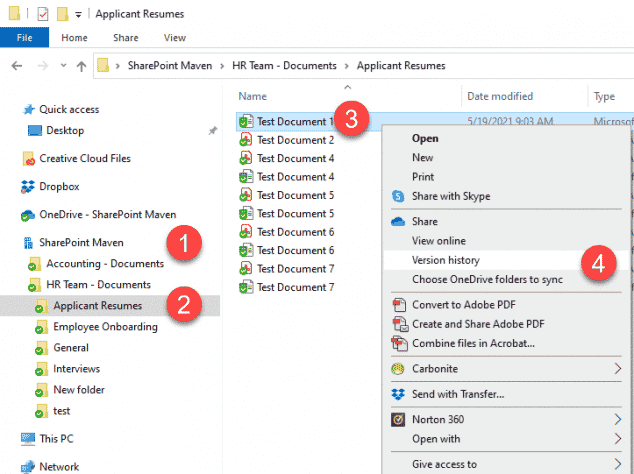Select the Employee Onboarding folder
The width and height of the screenshot is (634, 474).
pyautogui.click(x=105, y=327)
